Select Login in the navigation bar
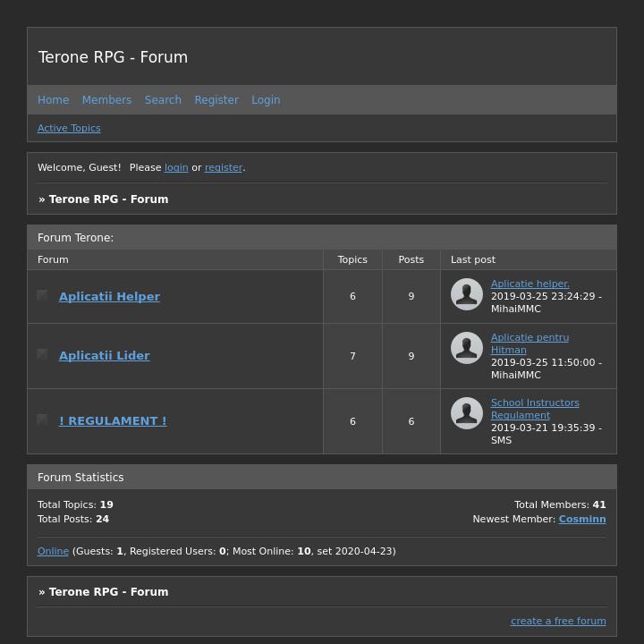The width and height of the screenshot is (644, 644). tap(266, 100)
